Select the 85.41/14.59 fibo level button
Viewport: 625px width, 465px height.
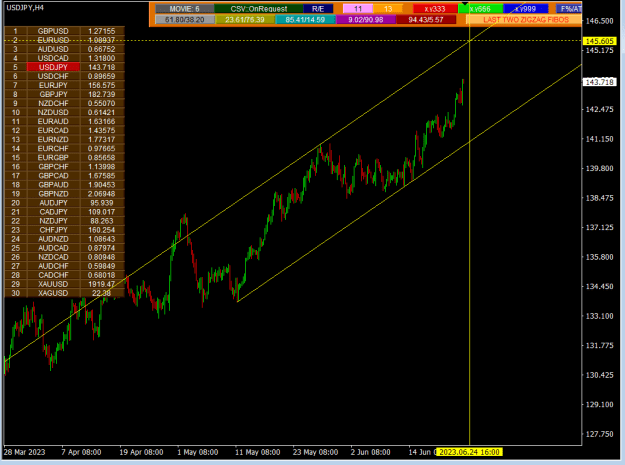point(305,20)
